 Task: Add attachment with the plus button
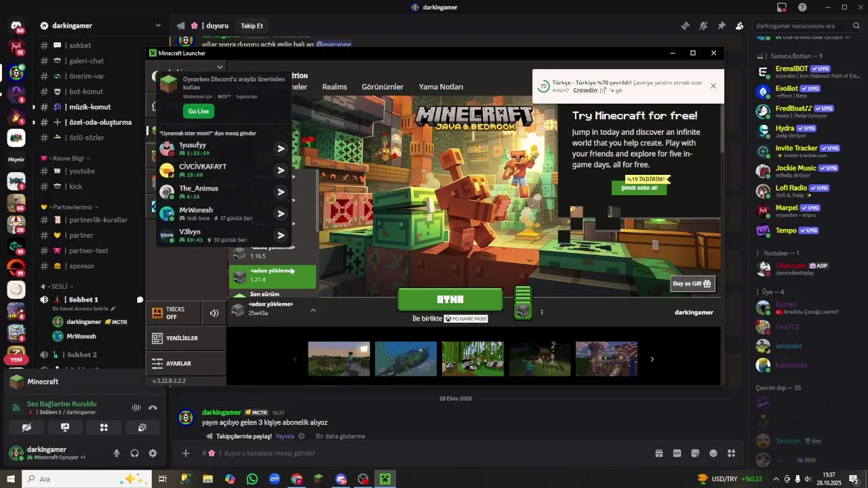[186, 453]
